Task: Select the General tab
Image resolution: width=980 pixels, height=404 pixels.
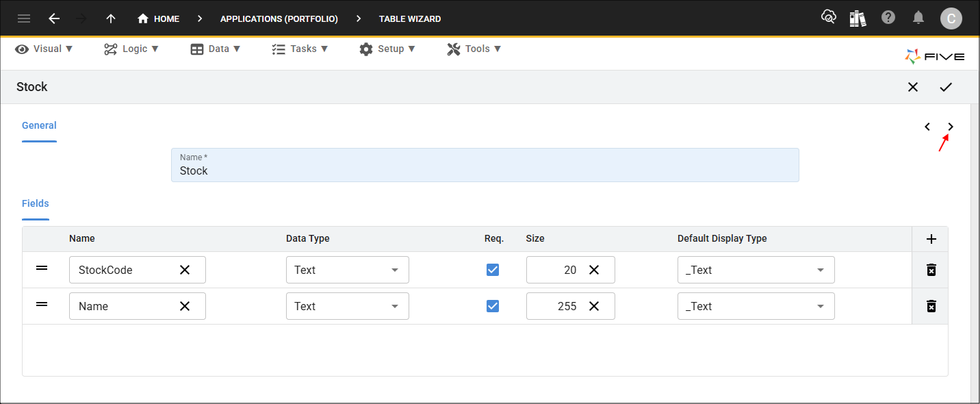Action: 39,126
